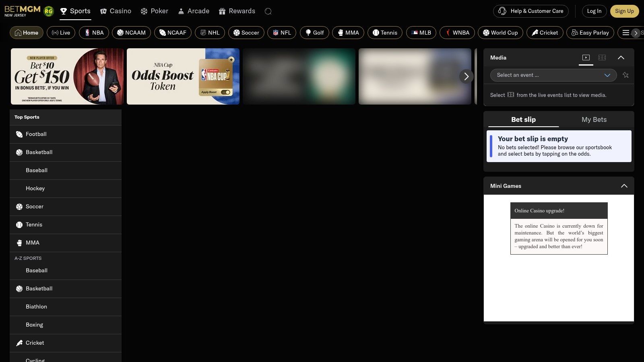Screen dimensions: 644x362
Task: Click the RG responsible gaming badge
Action: 49,11
